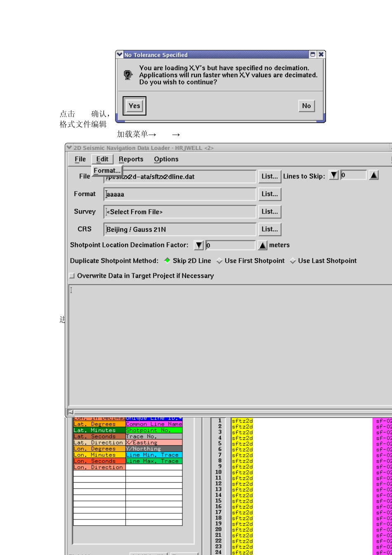Viewport: 392px width, 555px height.
Task: Click List... button beside CRS field
Action: pyautogui.click(x=270, y=229)
